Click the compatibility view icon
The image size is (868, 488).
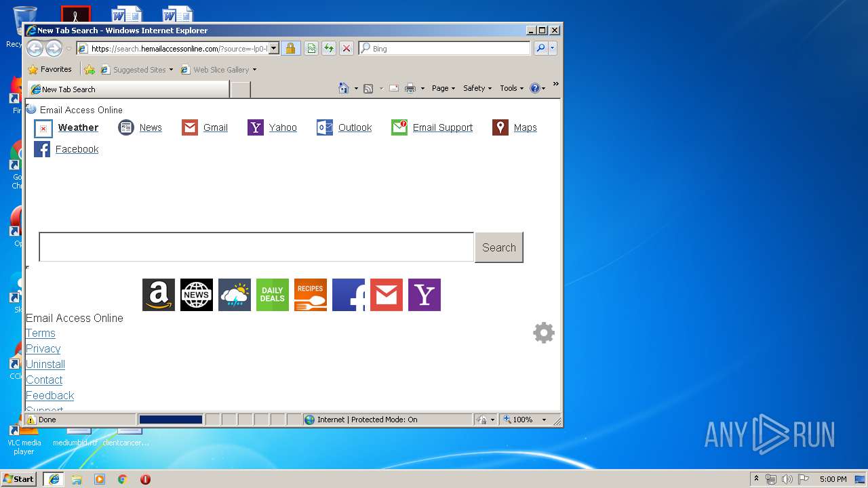[x=311, y=48]
